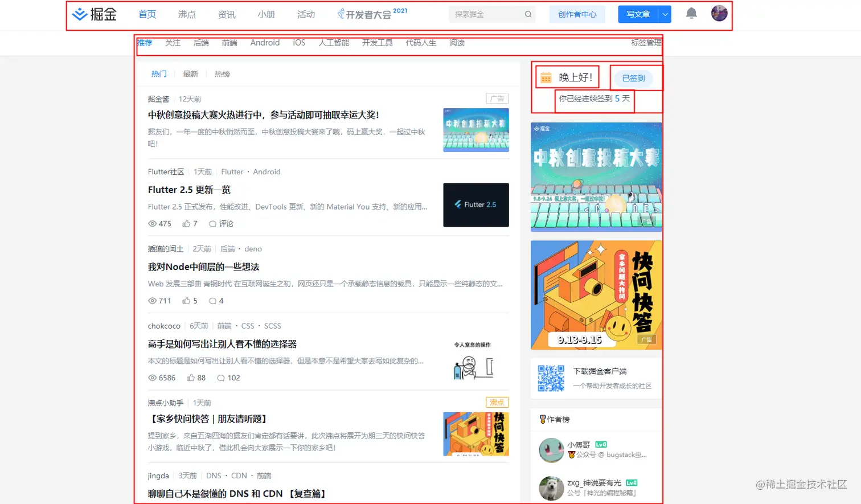Switch the feed to 热榜

[x=222, y=74]
